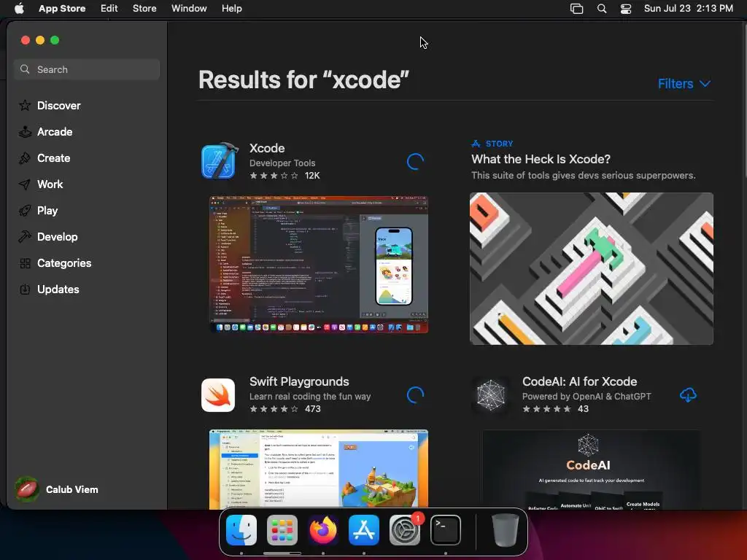Viewport: 747px width, 560px height.
Task: Click the Xcode screenshot preview
Action: point(319,264)
